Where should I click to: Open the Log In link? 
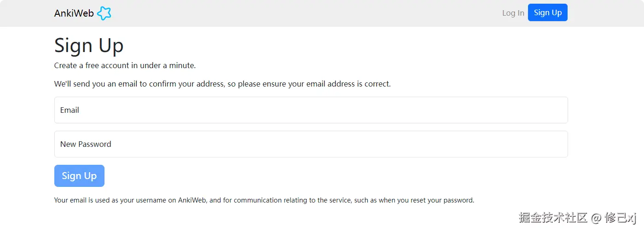tap(513, 13)
